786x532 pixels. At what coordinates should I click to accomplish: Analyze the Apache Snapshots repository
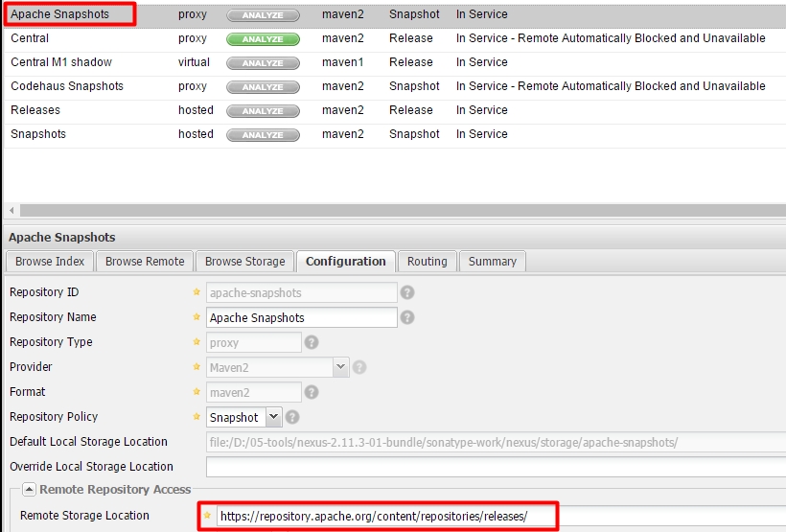[x=264, y=15]
